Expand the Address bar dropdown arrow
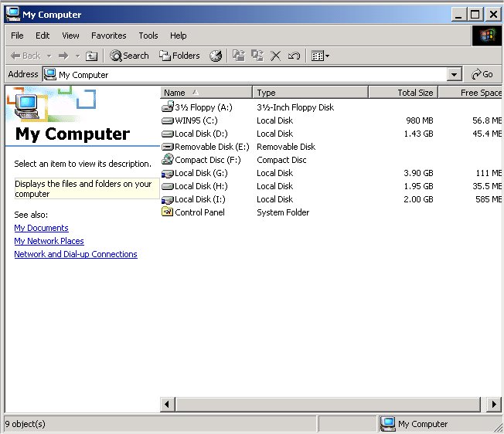 (x=455, y=75)
